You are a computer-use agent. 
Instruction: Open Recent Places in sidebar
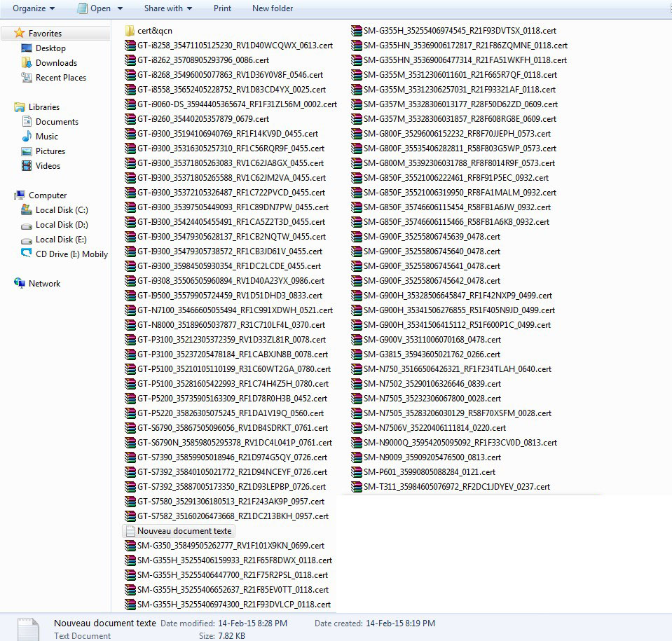(x=61, y=78)
